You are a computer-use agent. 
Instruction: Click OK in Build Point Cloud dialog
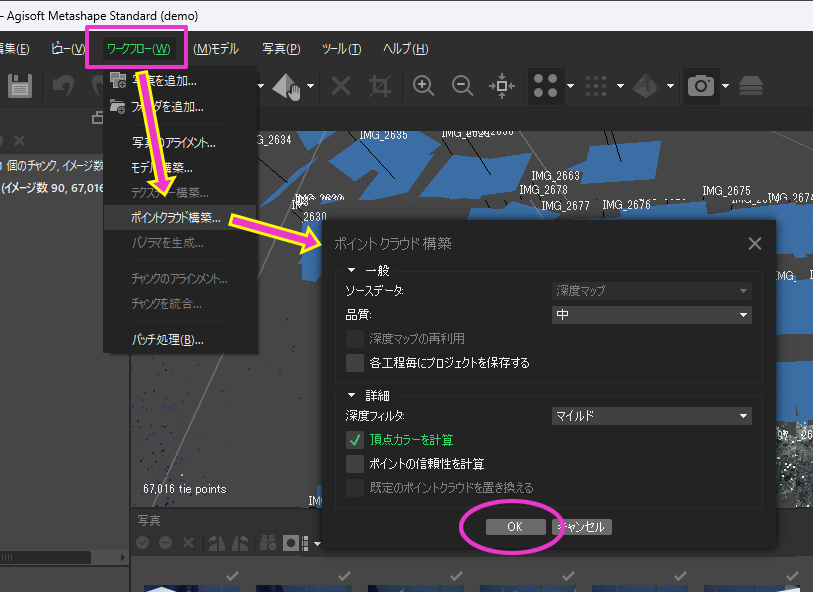(x=515, y=527)
